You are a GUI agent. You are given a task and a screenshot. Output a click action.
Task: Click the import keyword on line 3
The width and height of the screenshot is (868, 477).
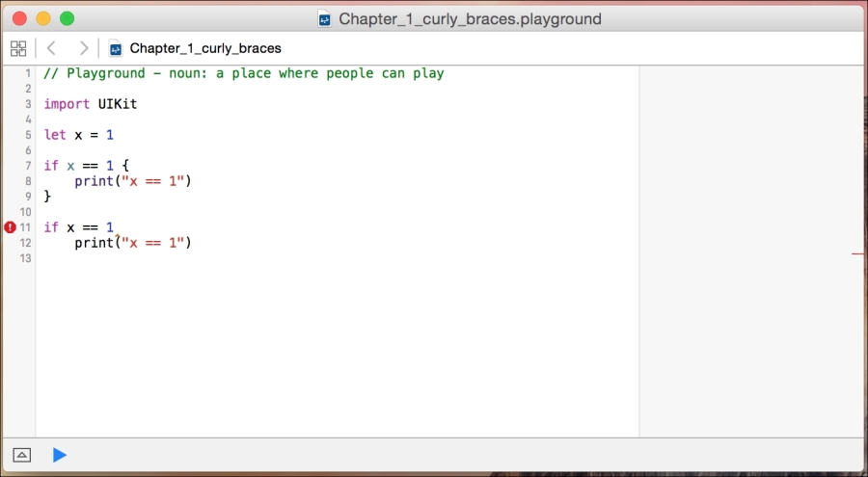click(67, 104)
